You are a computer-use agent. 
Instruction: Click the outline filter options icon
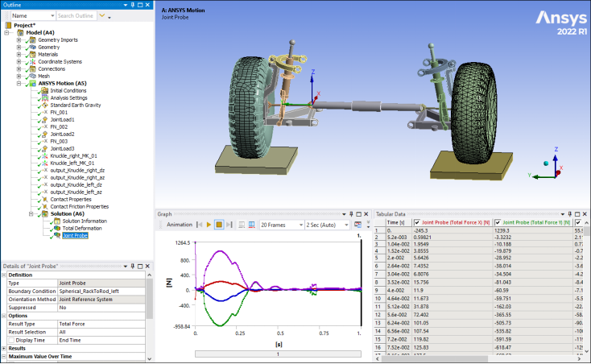[101, 15]
